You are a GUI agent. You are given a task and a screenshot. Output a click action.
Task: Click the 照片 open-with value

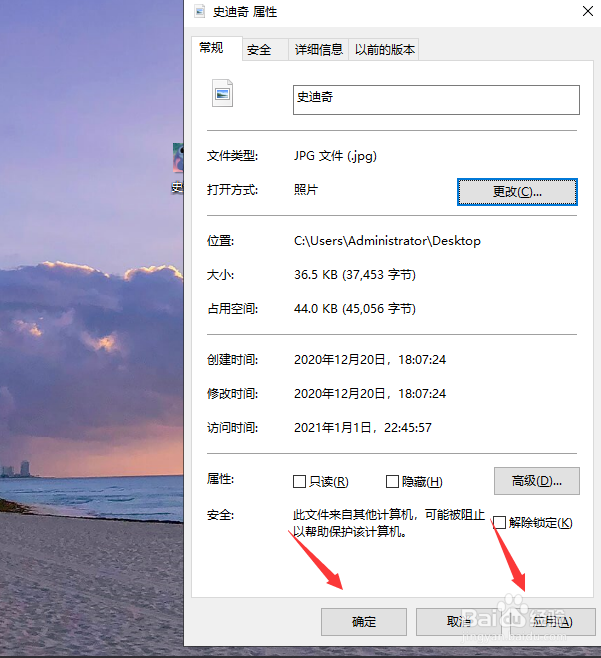(306, 190)
